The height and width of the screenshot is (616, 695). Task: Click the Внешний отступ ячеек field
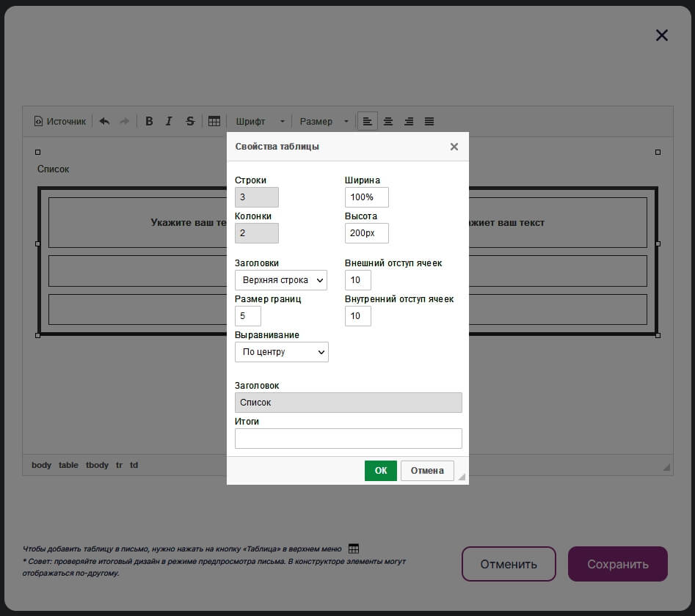point(357,280)
